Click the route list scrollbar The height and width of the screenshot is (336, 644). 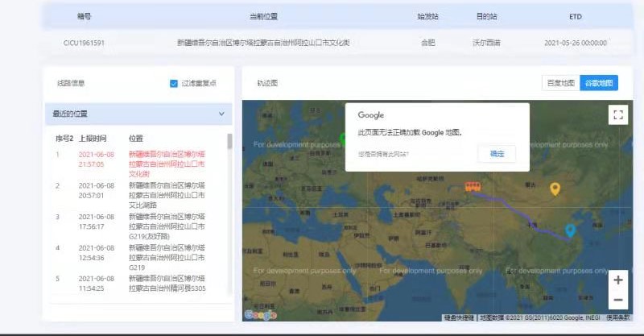[229, 141]
